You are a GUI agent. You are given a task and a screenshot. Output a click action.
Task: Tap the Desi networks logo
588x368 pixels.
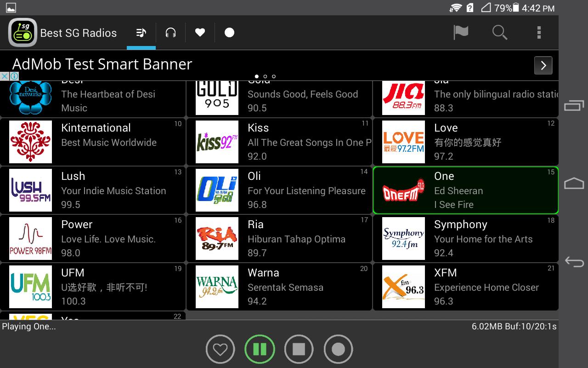point(31,98)
